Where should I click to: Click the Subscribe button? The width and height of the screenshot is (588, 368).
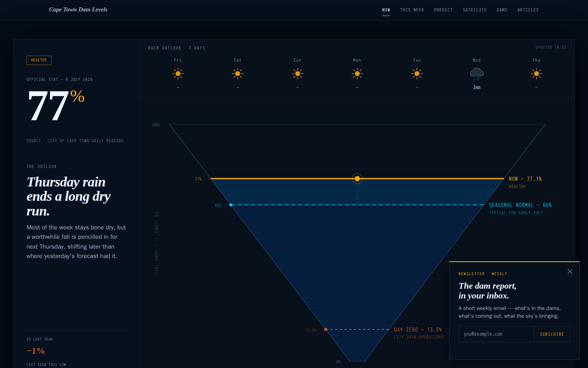(x=552, y=334)
